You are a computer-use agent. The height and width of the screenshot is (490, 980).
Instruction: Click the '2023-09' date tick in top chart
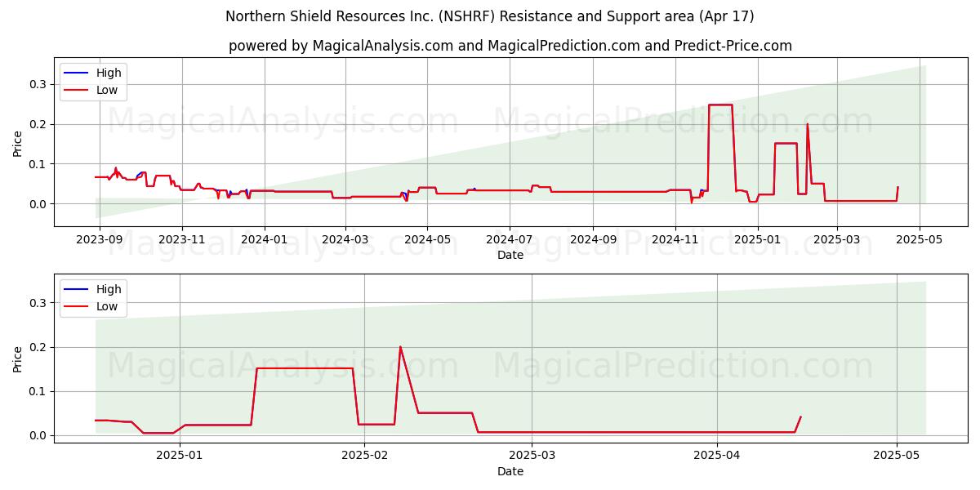tap(100, 241)
